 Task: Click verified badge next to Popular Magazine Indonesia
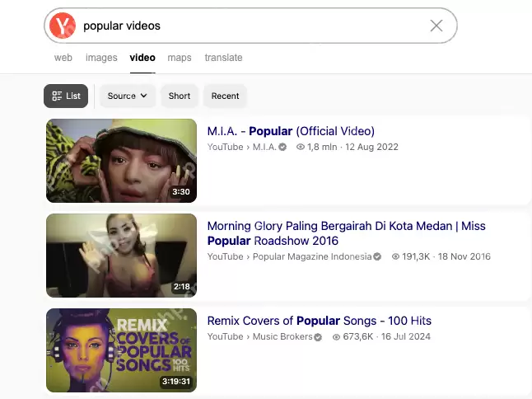[377, 257]
